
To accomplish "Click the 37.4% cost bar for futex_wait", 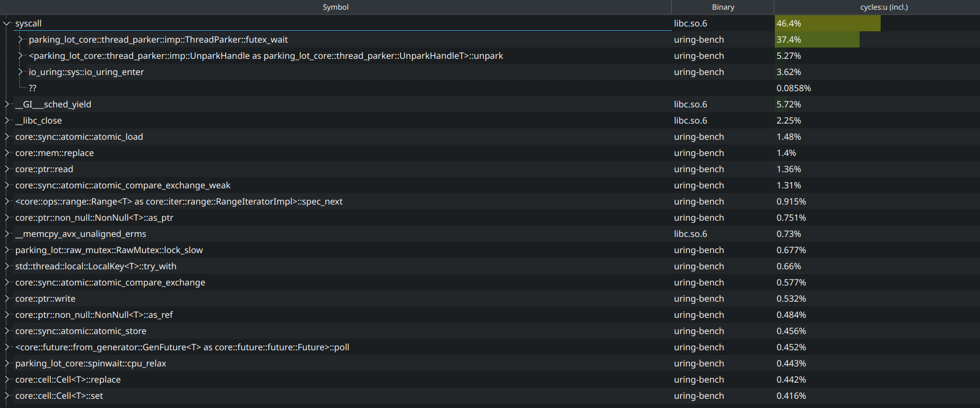I will click(817, 39).
